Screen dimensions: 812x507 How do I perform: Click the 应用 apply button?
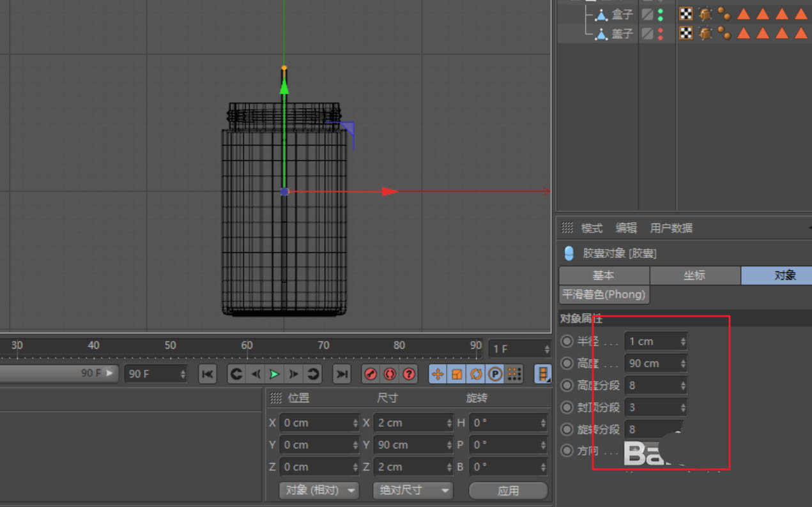(x=508, y=490)
